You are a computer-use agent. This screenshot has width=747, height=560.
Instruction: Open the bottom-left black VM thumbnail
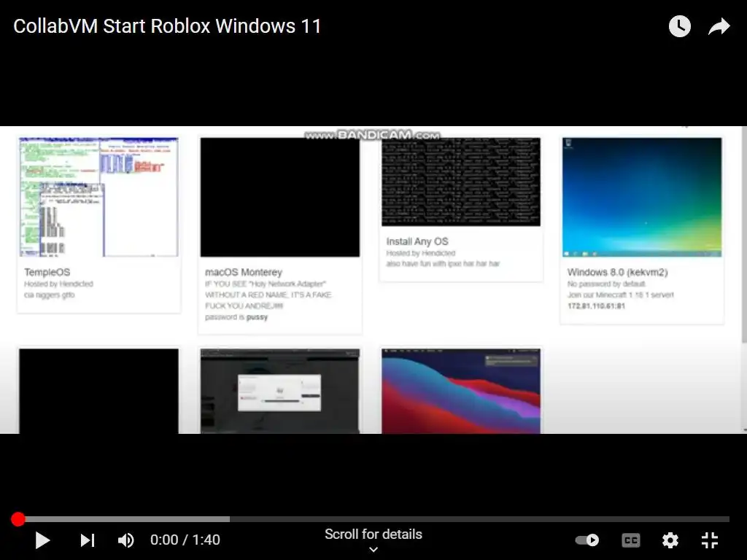(98, 391)
